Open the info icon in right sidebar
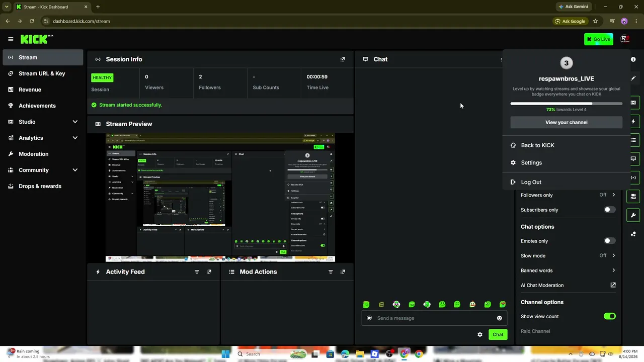The width and height of the screenshot is (644, 362). coord(633,59)
